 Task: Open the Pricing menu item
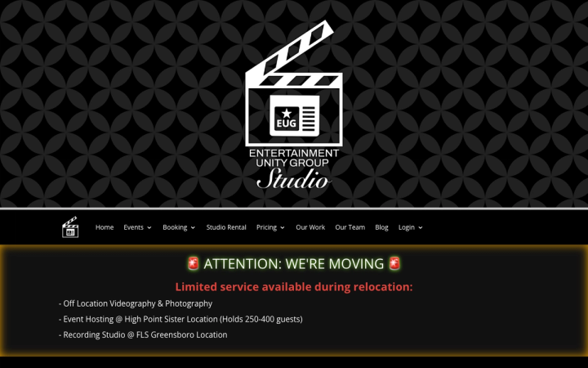coord(266,227)
